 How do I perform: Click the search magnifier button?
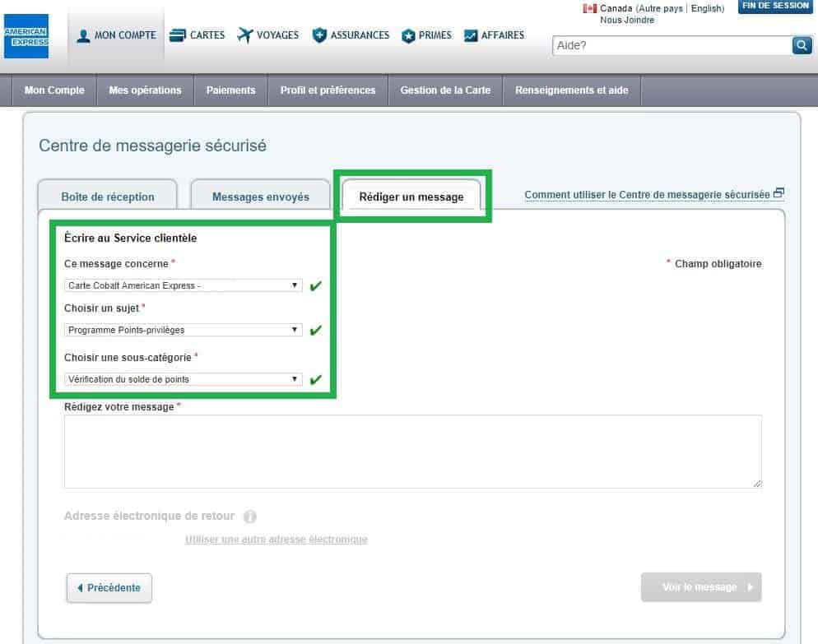[x=802, y=45]
